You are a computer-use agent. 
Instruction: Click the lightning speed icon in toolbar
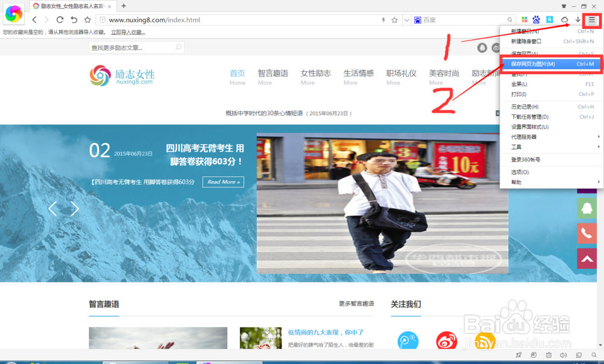point(384,19)
